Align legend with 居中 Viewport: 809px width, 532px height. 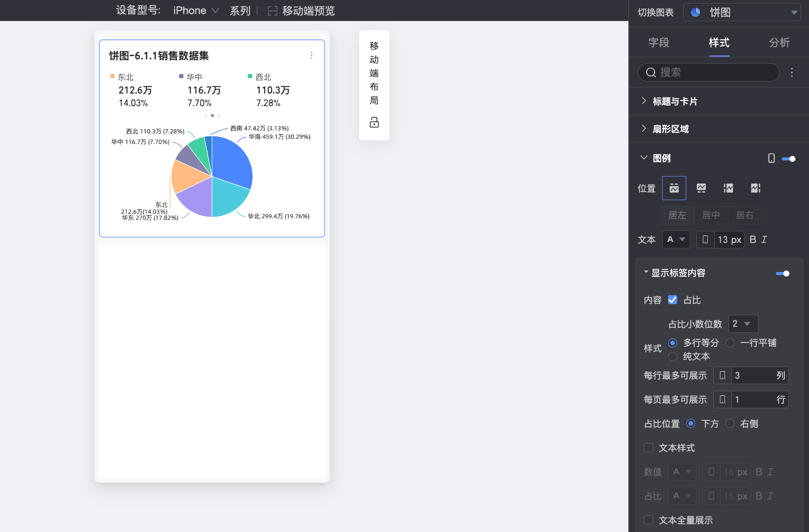pos(711,215)
